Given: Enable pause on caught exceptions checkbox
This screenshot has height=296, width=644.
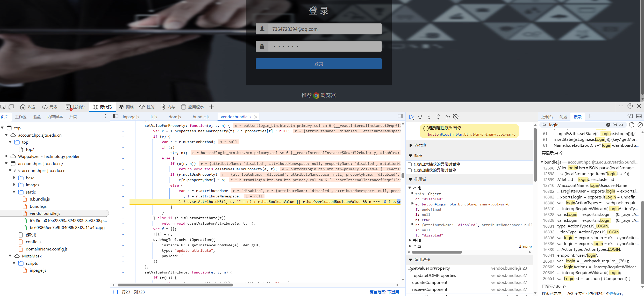Looking at the screenshot, I should point(410,170).
